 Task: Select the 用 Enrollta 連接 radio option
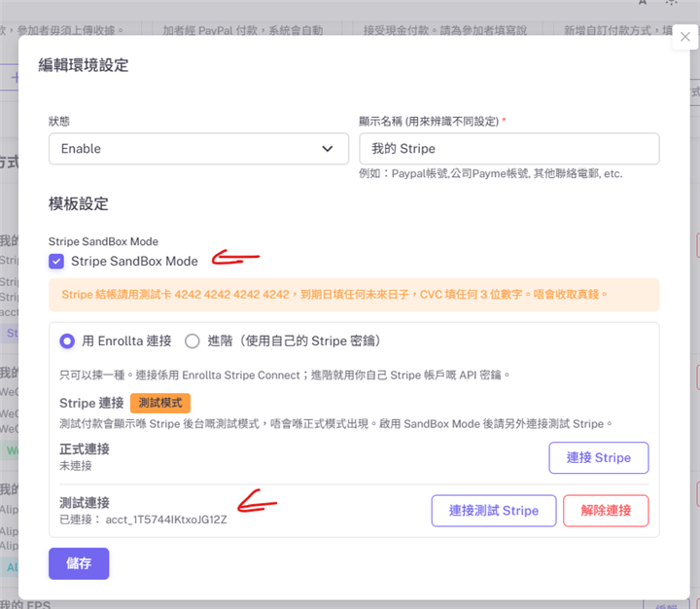click(67, 341)
